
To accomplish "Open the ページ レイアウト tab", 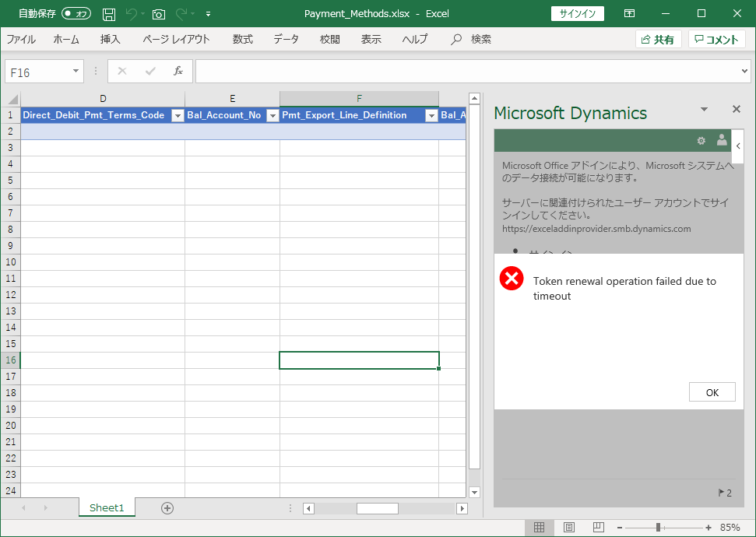I will [177, 39].
